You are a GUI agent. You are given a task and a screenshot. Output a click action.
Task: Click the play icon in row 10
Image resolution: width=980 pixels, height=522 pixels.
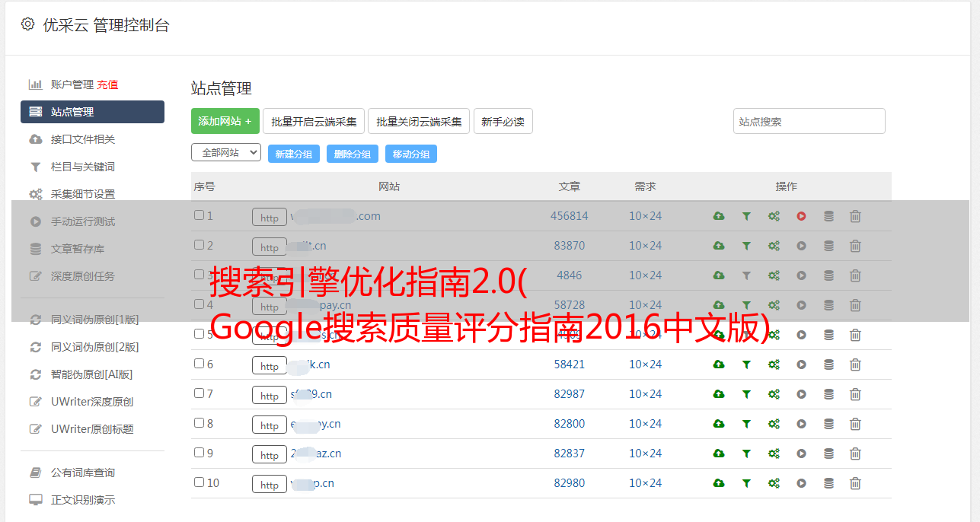[801, 483]
